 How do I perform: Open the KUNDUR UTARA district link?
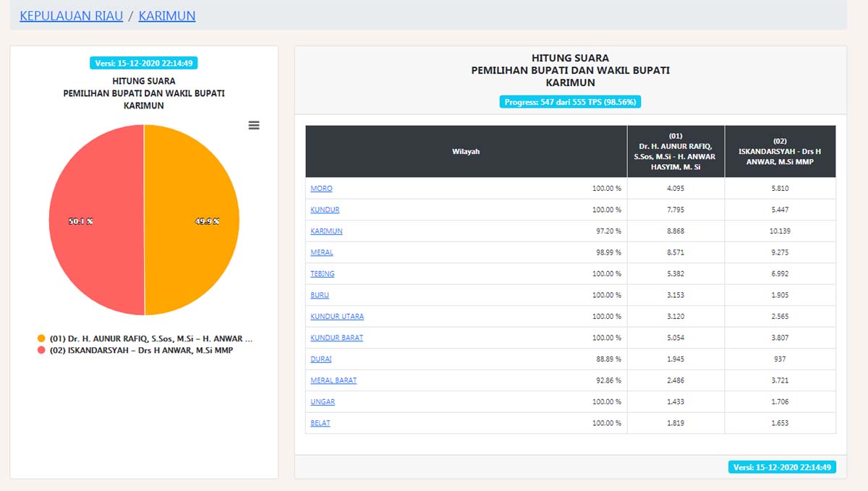click(x=337, y=316)
